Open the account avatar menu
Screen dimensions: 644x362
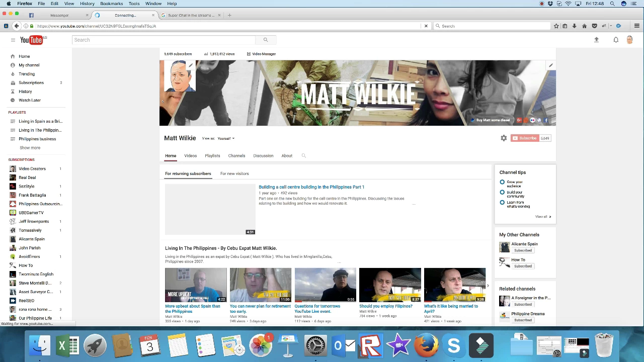(x=629, y=40)
